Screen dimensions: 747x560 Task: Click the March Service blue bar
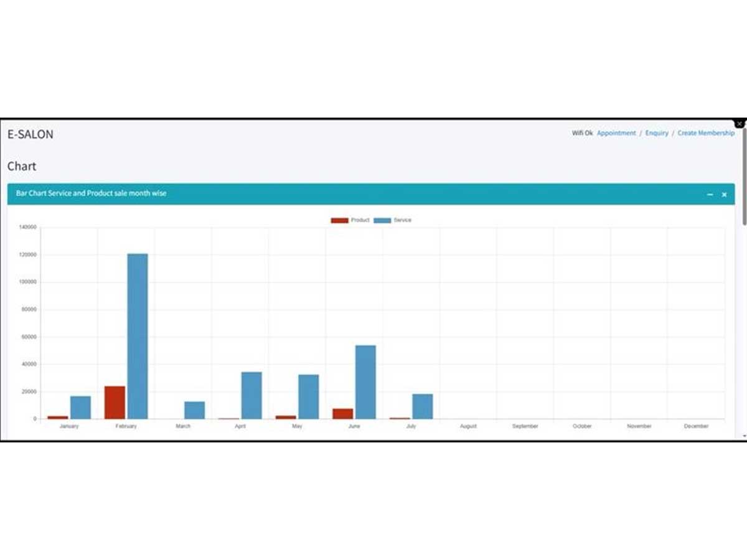[194, 410]
